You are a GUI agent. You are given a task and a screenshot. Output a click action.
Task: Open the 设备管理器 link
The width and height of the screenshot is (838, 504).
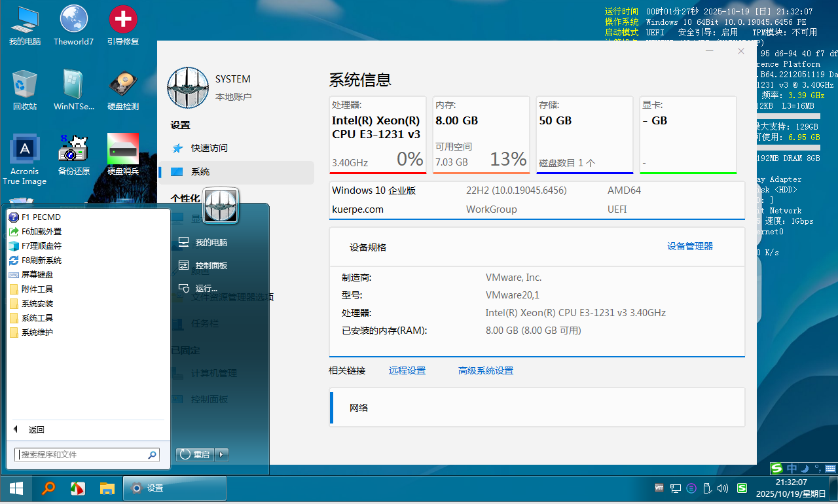coord(690,247)
